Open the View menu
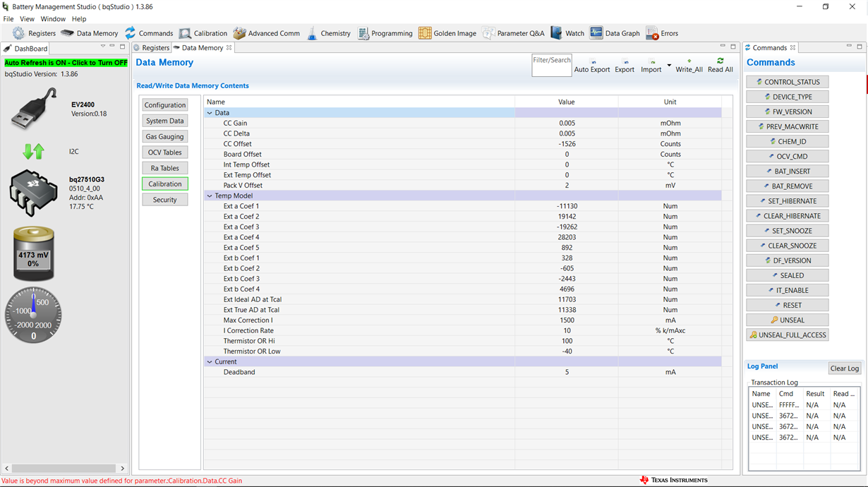This screenshot has height=487, width=868. 27,19
